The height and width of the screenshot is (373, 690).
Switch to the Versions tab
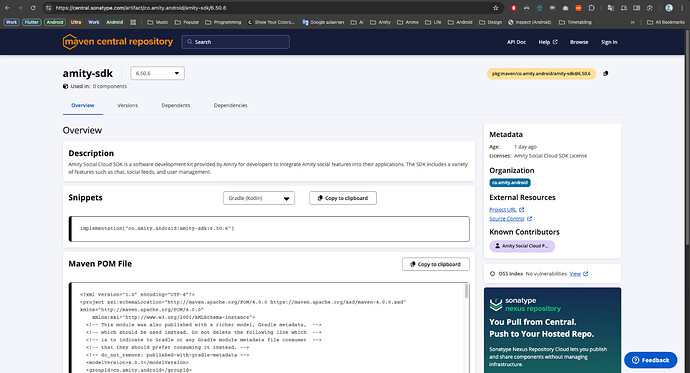pyautogui.click(x=128, y=106)
